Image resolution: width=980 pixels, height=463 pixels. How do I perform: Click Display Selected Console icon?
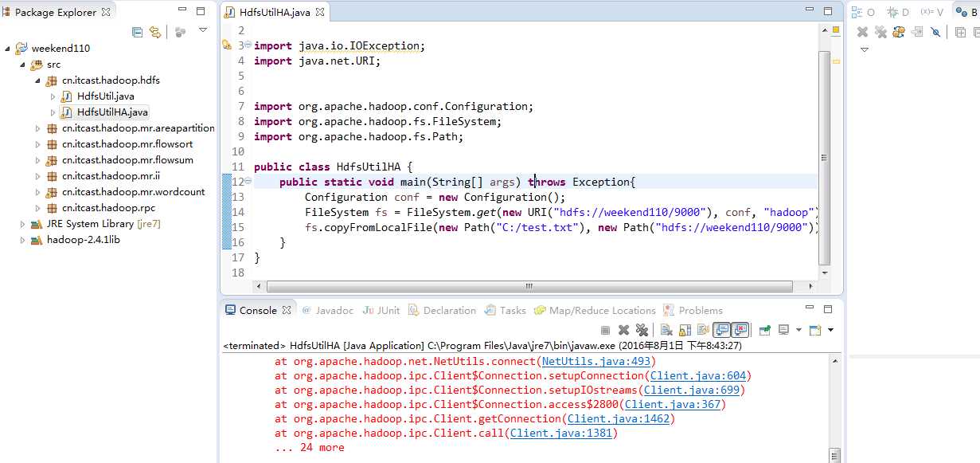point(783,330)
